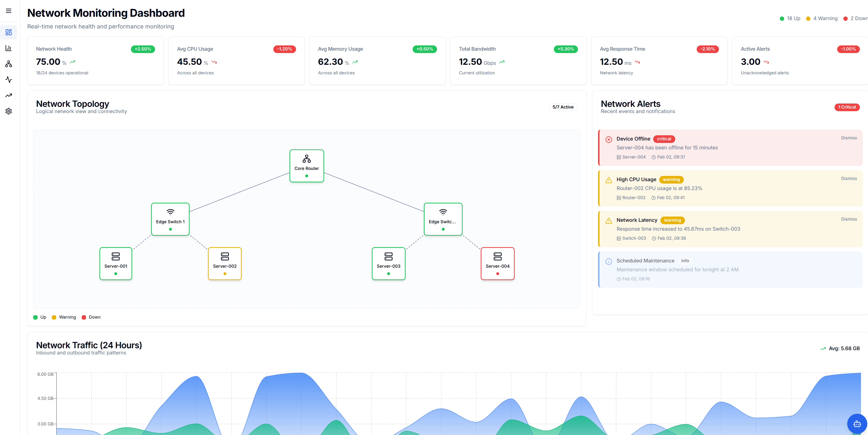Click the 18 Up status indicator

(x=790, y=19)
